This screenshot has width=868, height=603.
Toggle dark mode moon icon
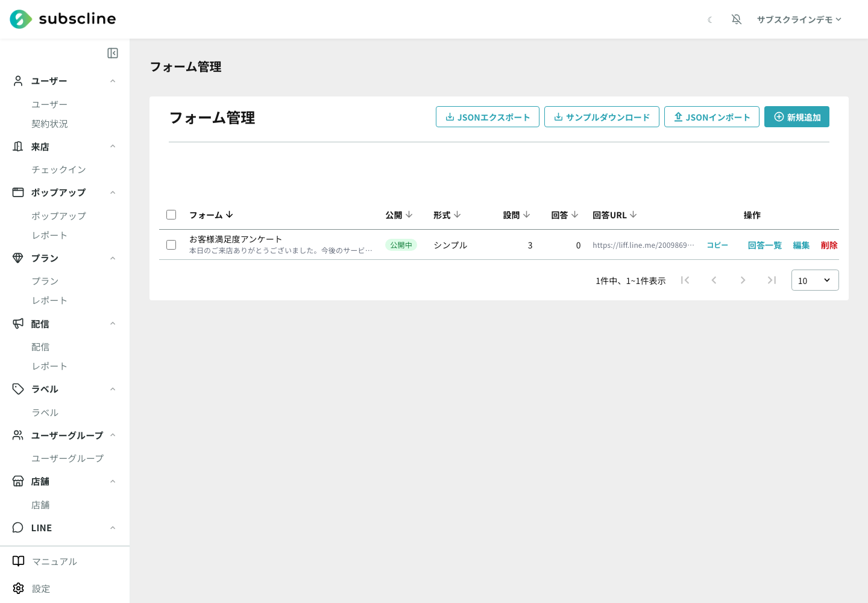[x=710, y=20]
